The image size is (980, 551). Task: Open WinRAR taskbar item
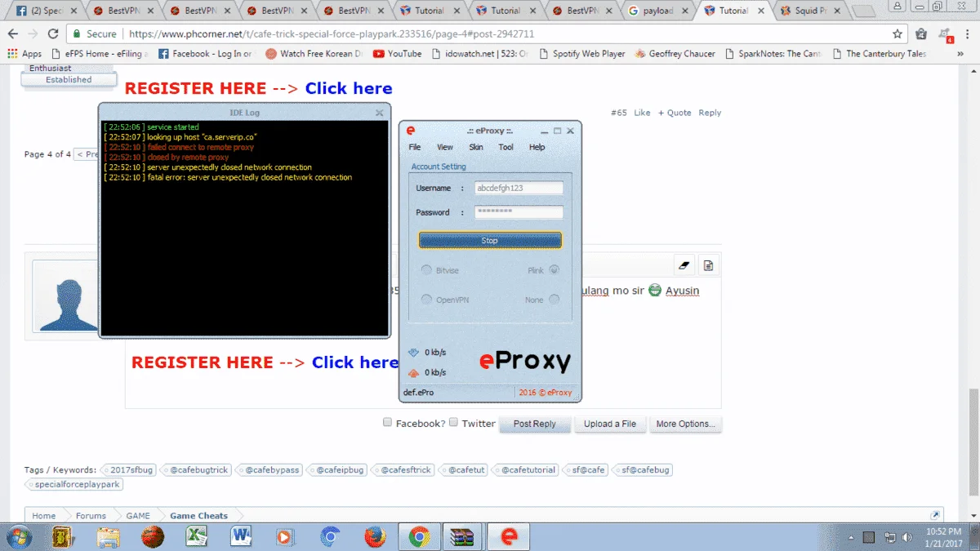pos(463,536)
